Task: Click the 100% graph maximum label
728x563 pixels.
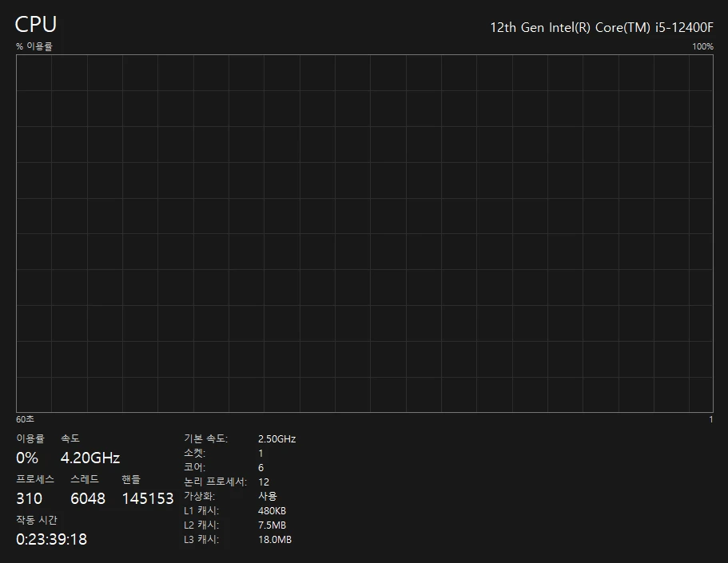Action: click(x=703, y=46)
